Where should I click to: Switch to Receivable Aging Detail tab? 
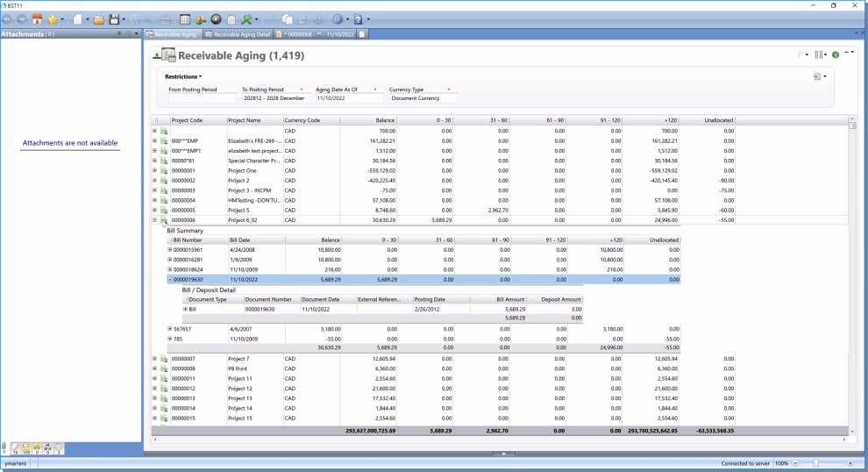pyautogui.click(x=238, y=34)
